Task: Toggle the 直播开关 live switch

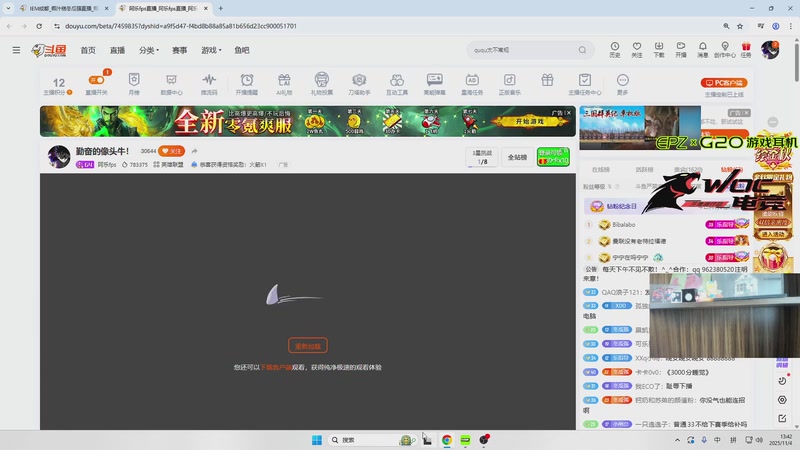Action: (96, 80)
